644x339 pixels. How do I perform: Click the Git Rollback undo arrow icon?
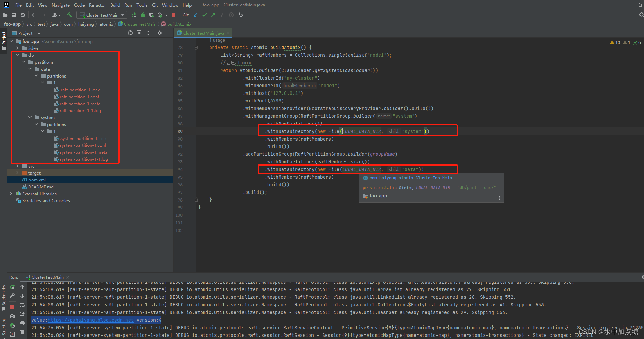click(x=240, y=15)
